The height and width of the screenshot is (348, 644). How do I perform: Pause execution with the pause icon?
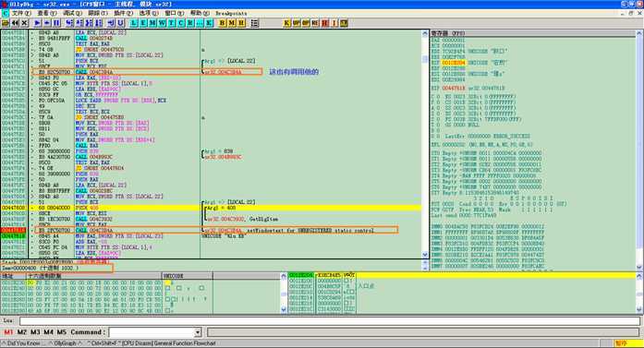56,23
